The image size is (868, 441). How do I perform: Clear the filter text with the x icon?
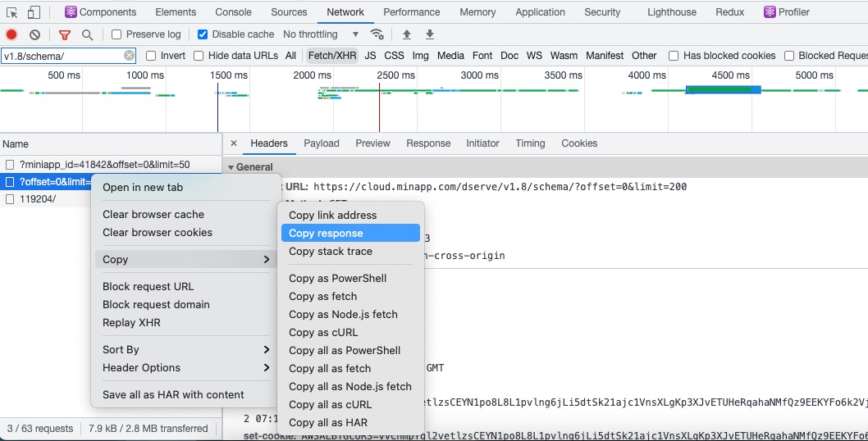tap(129, 56)
